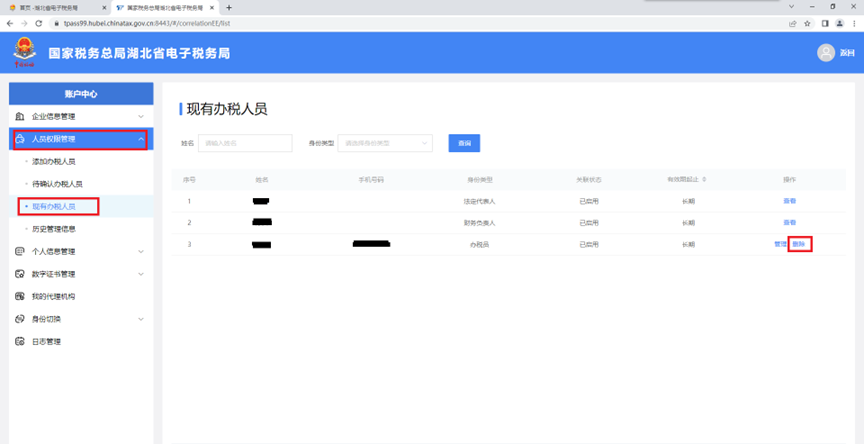Viewport: 864px width, 444px height.
Task: Click the share page icon in the address bar
Action: point(792,24)
